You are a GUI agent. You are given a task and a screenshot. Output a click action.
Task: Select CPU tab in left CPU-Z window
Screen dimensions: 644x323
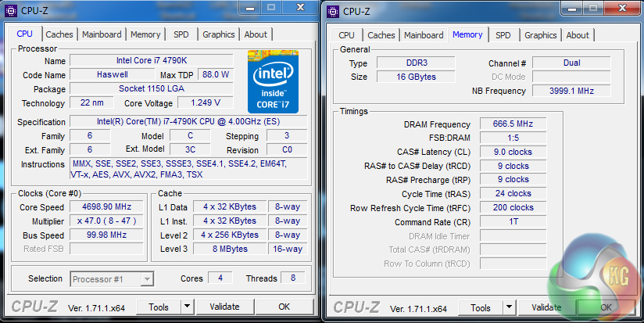[x=25, y=34]
